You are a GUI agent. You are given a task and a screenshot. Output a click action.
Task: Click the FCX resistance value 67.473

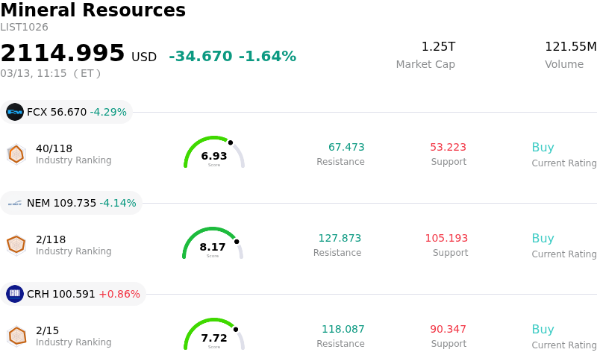click(346, 148)
